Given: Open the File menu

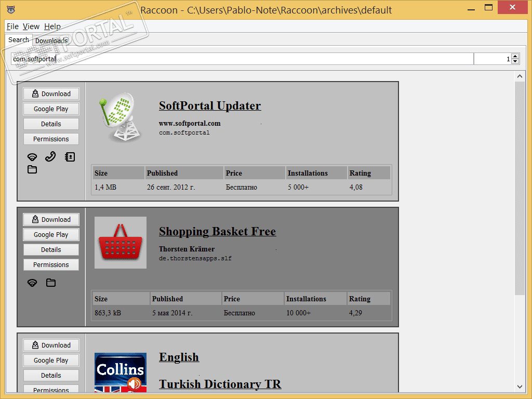Looking at the screenshot, I should point(12,26).
